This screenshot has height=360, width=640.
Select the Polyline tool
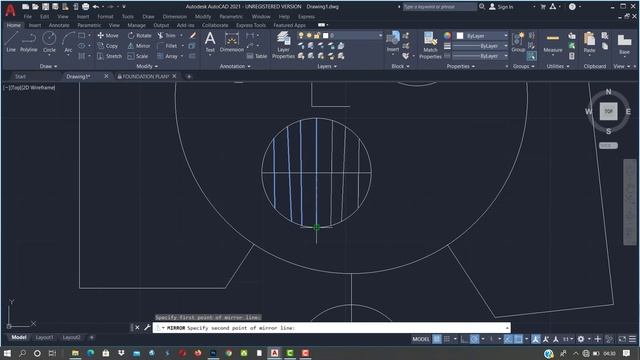29,42
